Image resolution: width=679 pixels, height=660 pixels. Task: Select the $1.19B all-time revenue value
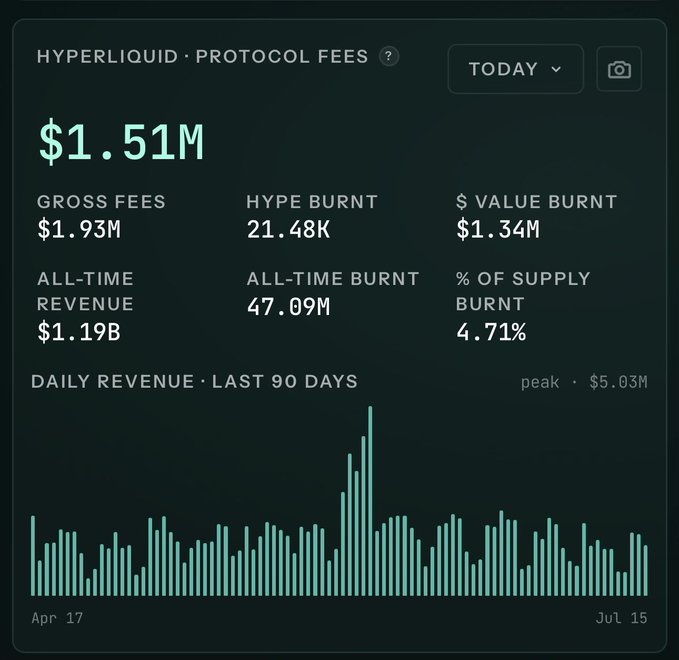pyautogui.click(x=79, y=332)
